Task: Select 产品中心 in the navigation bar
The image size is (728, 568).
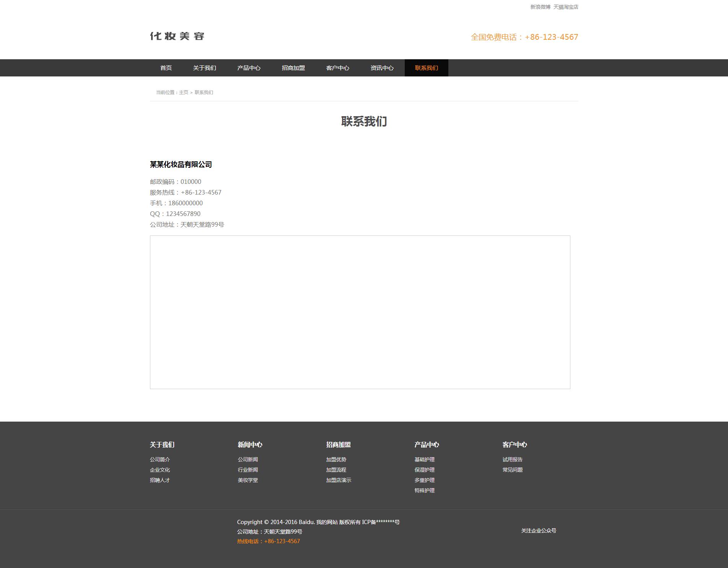Action: (249, 68)
